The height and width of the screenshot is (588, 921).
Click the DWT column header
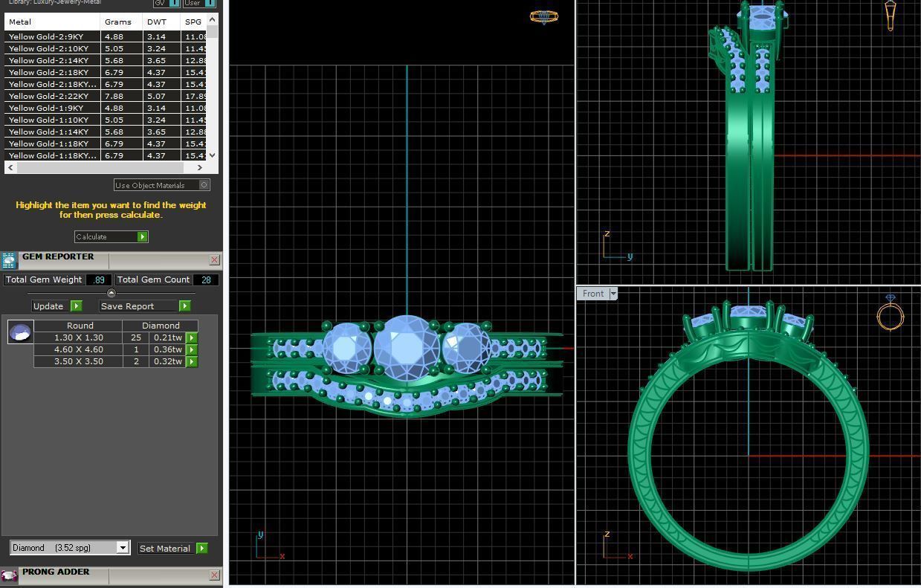pos(162,22)
